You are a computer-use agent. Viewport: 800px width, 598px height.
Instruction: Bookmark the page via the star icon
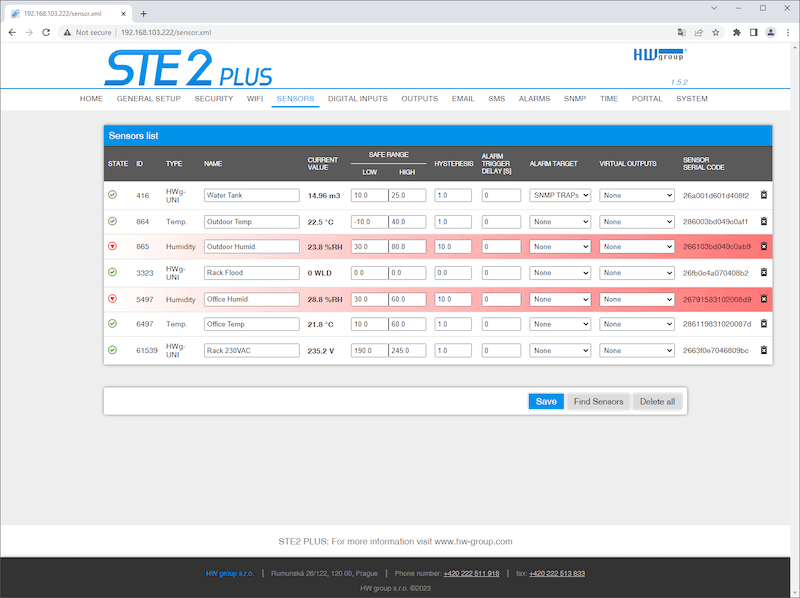(x=715, y=32)
